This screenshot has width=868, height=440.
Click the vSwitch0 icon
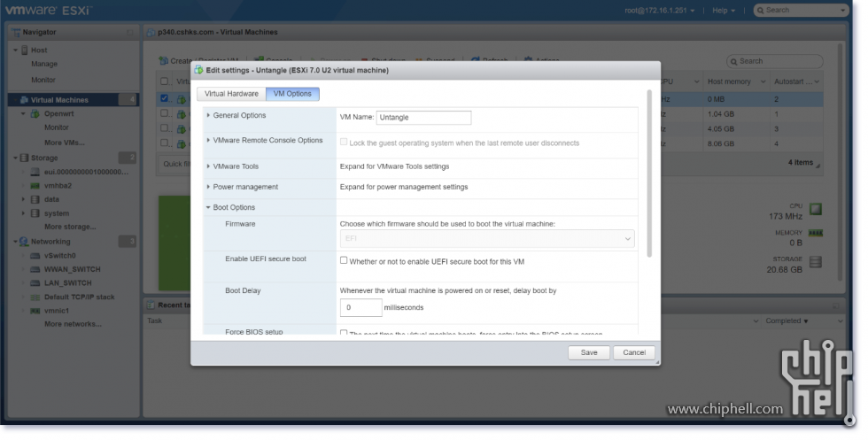(x=35, y=256)
